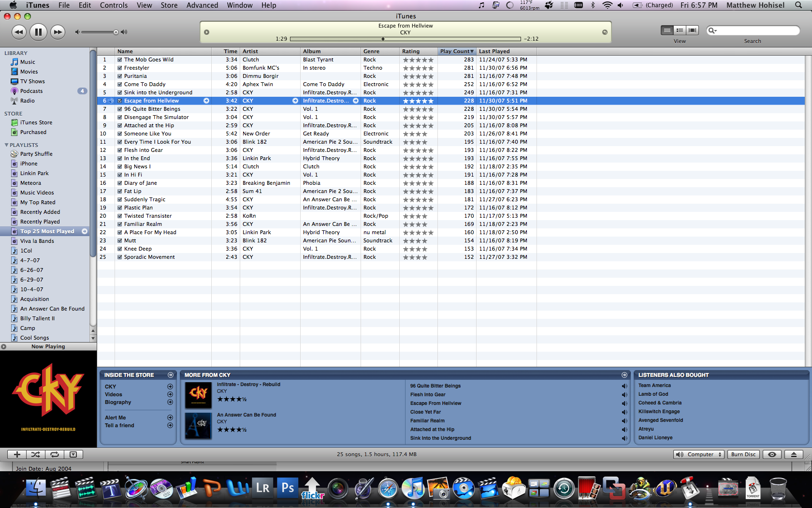Open the Recently Played smart playlist
The height and width of the screenshot is (508, 812).
point(40,222)
